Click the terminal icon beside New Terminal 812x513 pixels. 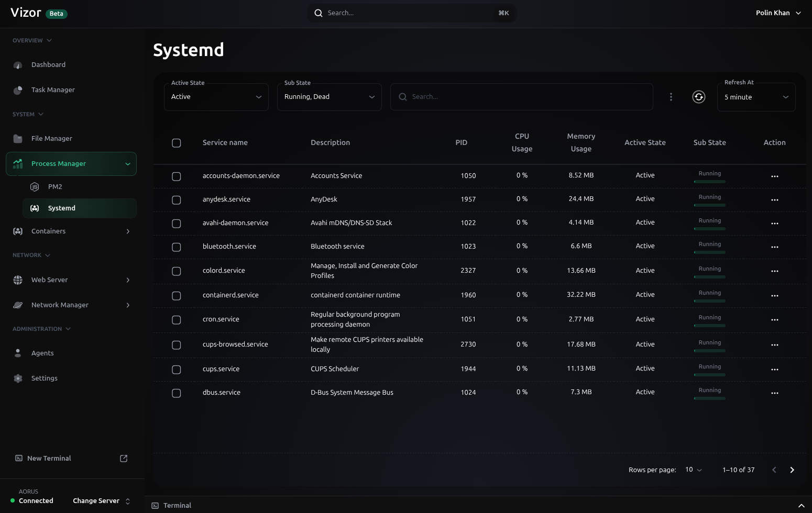tap(19, 459)
